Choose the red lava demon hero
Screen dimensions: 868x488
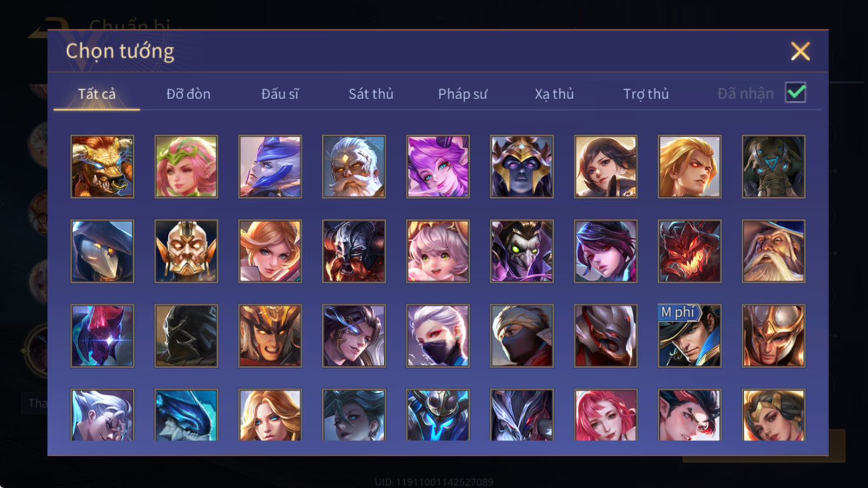(x=689, y=251)
